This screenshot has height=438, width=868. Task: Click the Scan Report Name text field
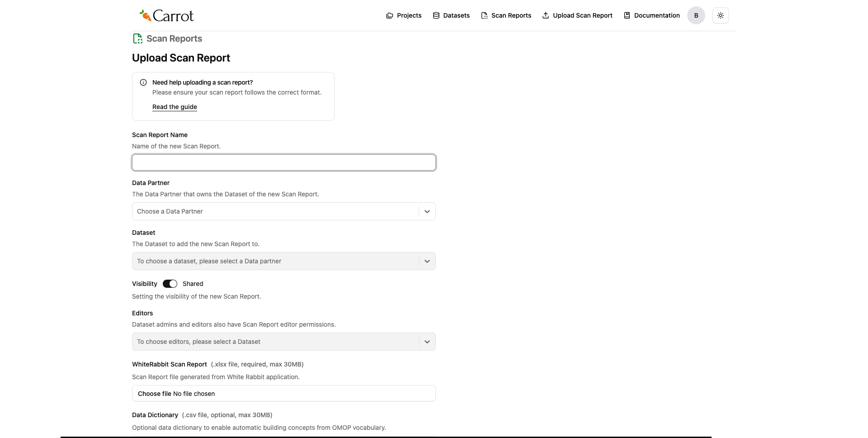(283, 162)
